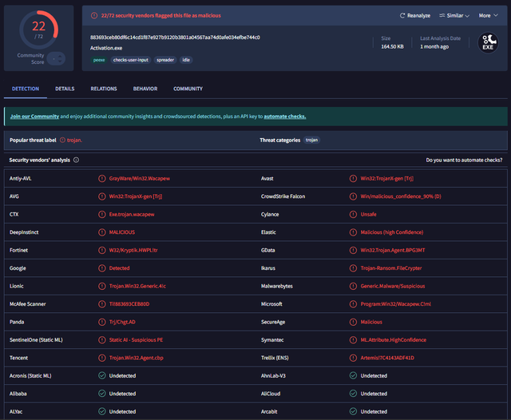The height and width of the screenshot is (420, 511).
Task: Click the alert icon in the DeepInstinct row
Action: (102, 232)
